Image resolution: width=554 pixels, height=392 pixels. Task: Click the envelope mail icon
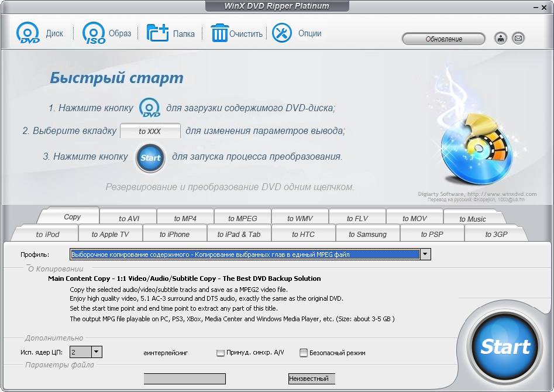pos(518,39)
